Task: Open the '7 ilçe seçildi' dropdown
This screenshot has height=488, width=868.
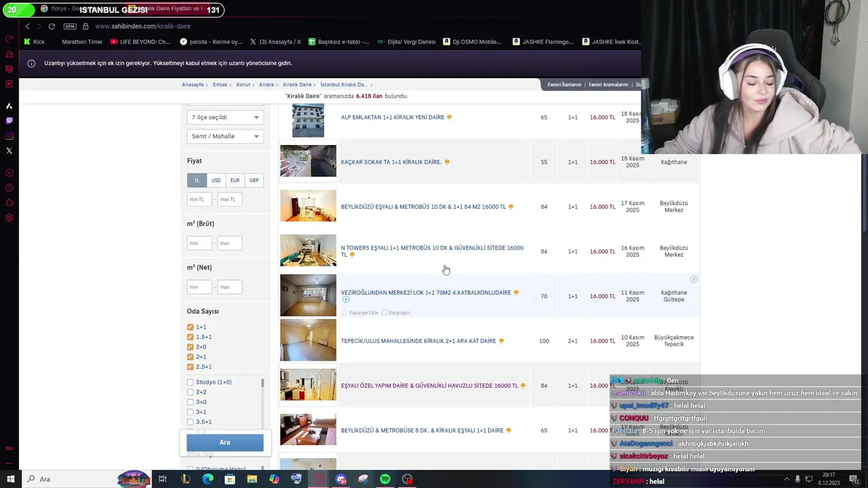Action: point(225,117)
